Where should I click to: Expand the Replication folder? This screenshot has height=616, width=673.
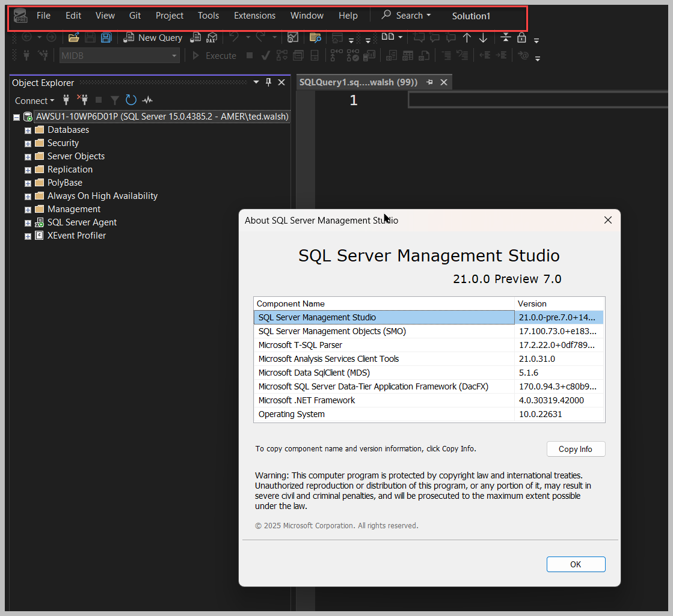pyautogui.click(x=28, y=170)
